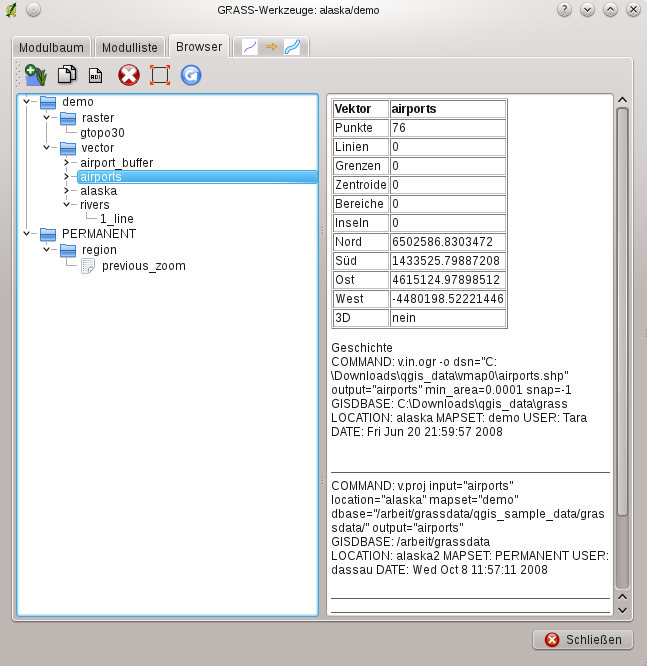Open the line generalization module tab

271,47
